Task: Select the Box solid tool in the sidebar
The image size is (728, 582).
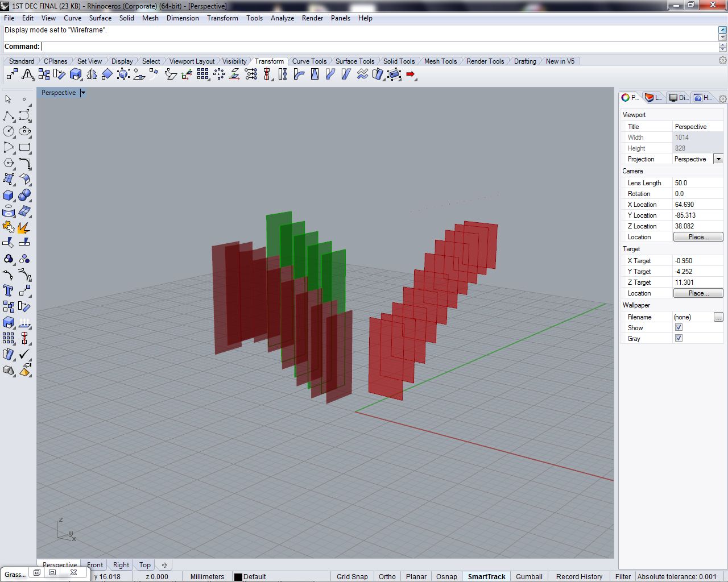Action: 9,195
